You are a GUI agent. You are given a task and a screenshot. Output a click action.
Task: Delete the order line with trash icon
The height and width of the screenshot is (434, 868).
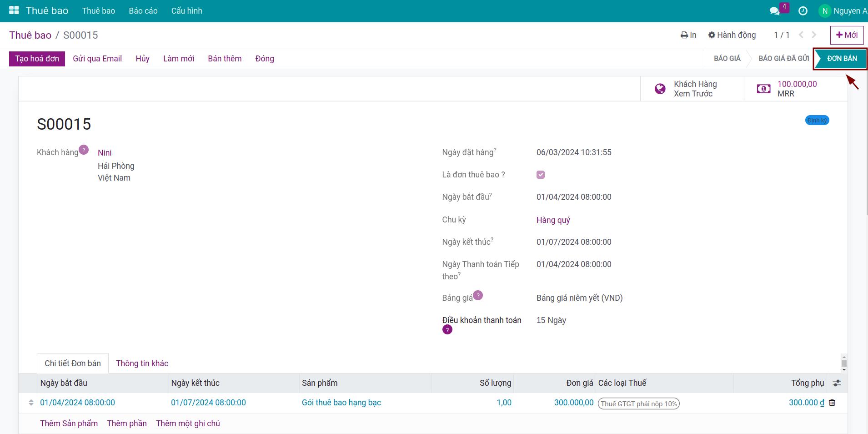(x=832, y=403)
